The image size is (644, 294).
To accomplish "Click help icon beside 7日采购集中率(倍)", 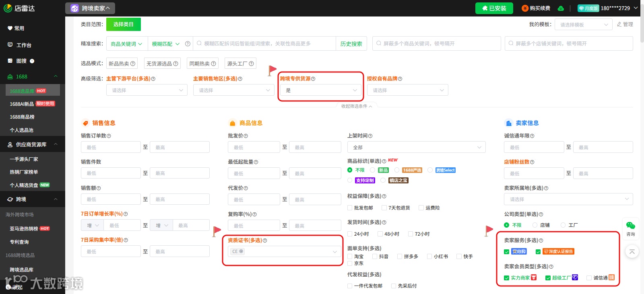I will coord(126,240).
